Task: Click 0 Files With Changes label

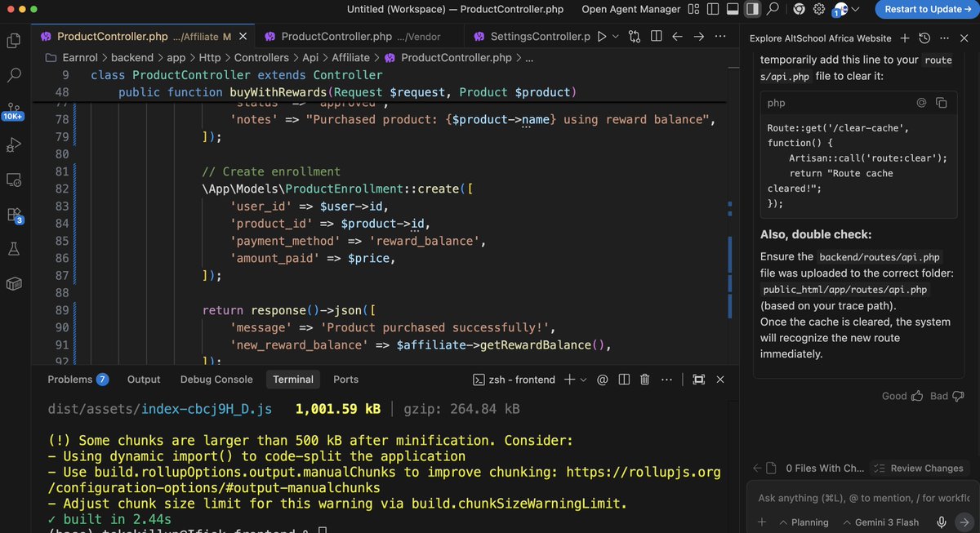Action: [x=824, y=469]
